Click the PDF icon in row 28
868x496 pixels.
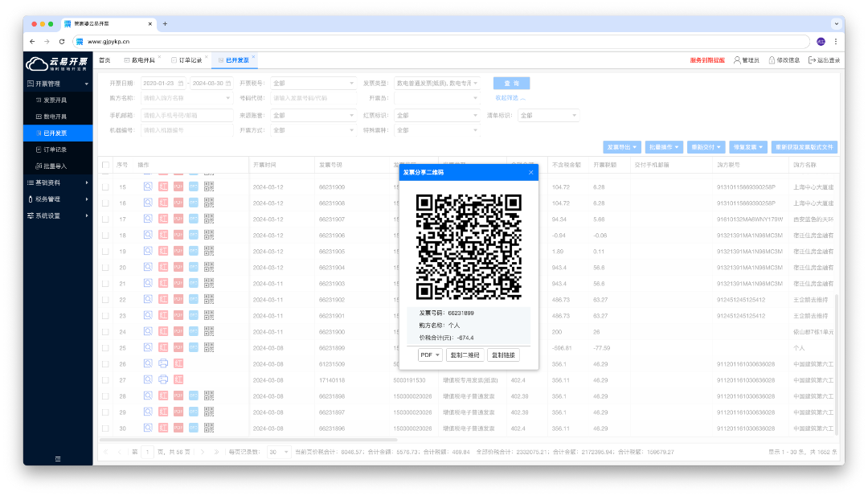178,396
